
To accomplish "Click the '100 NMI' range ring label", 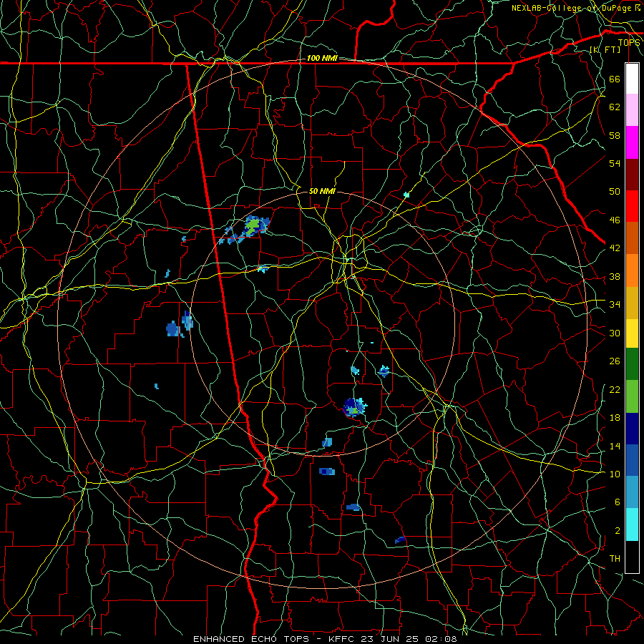I will point(322,59).
